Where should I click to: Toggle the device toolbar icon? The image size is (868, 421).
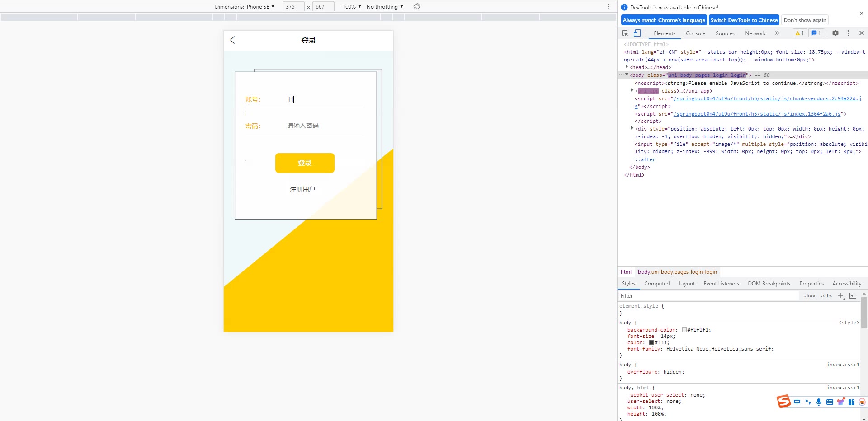pos(637,33)
